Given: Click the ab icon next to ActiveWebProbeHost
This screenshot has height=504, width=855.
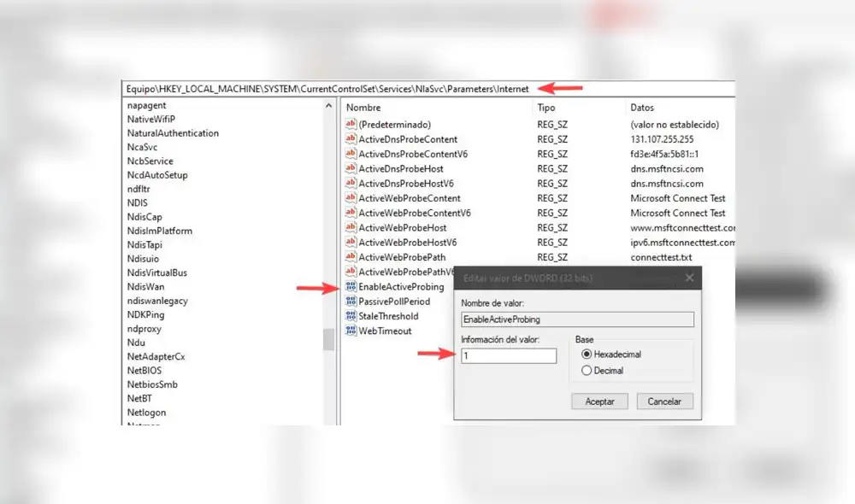Looking at the screenshot, I should coord(350,227).
